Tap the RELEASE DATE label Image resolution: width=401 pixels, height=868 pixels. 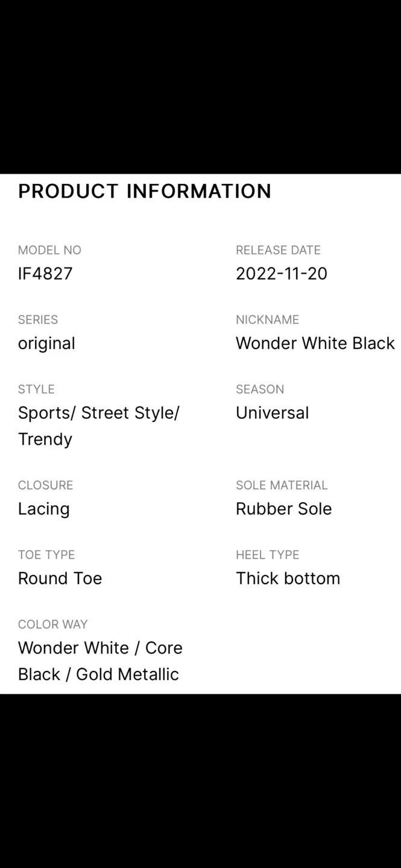pyautogui.click(x=278, y=250)
